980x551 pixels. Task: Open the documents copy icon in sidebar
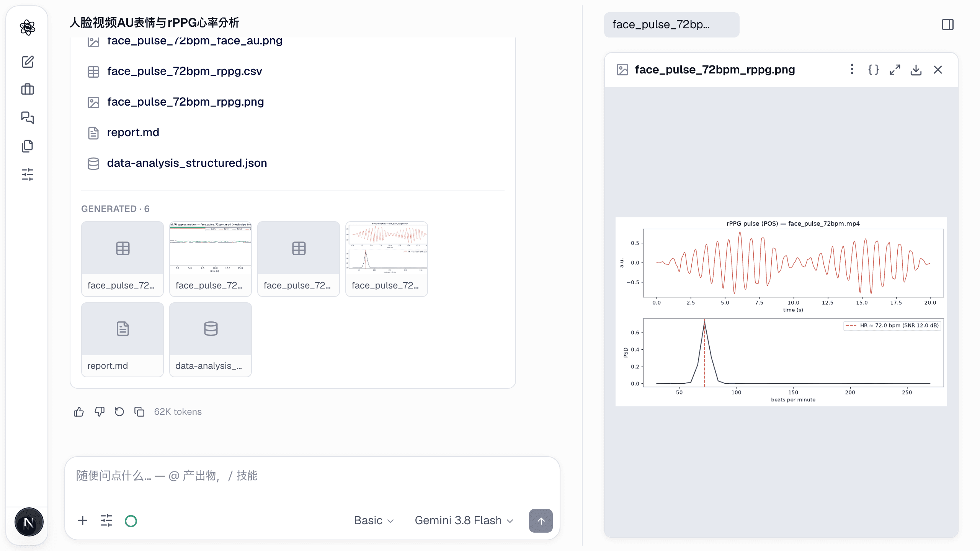(x=28, y=146)
